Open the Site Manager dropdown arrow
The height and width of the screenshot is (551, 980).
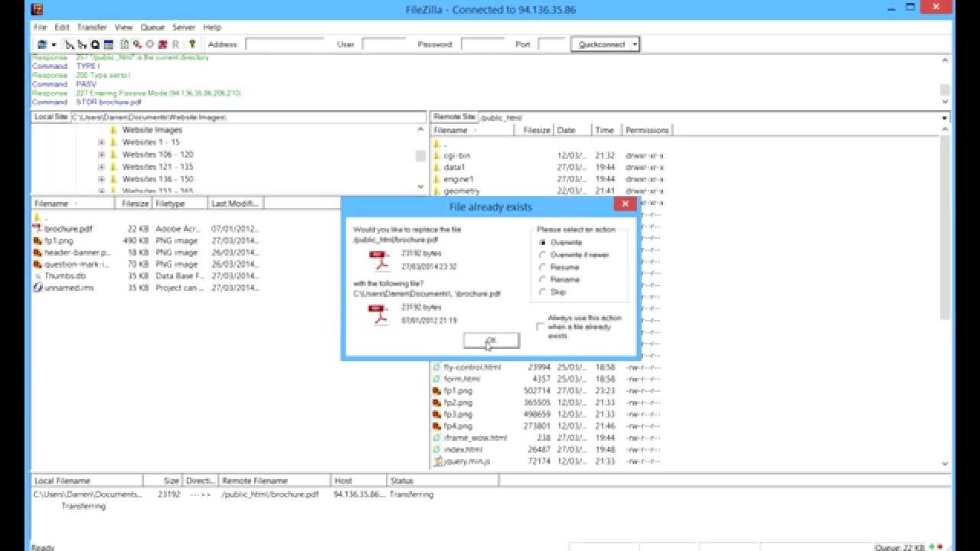coord(54,44)
